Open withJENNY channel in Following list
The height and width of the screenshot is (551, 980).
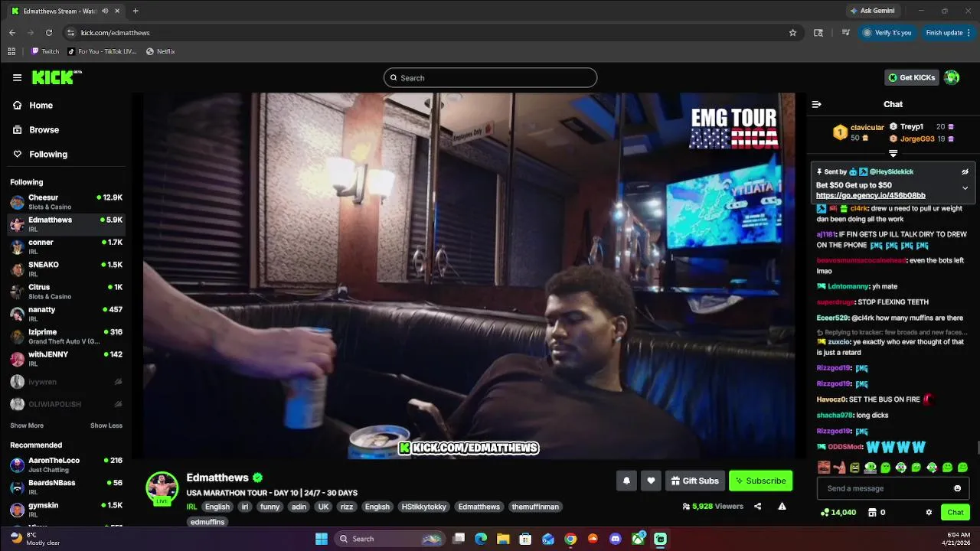[65, 359]
